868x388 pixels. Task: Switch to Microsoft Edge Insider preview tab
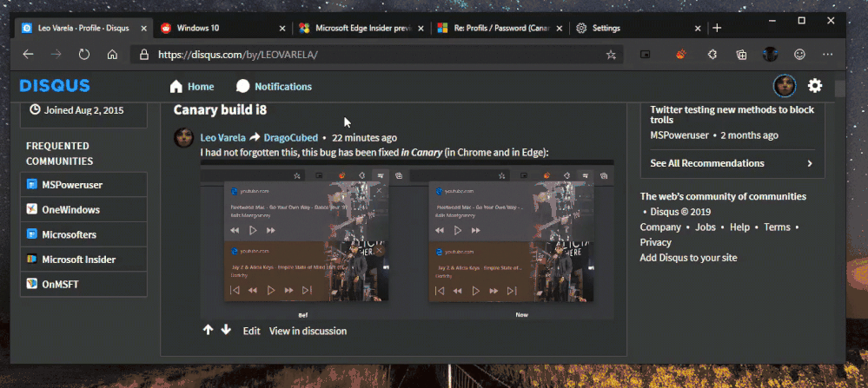362,28
